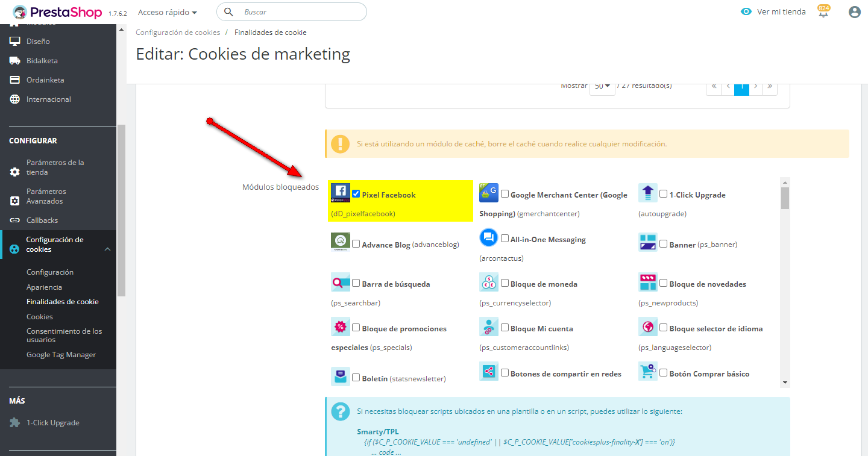Uncheck the Pixel Facebook checkbox
The image size is (868, 456).
(x=356, y=194)
